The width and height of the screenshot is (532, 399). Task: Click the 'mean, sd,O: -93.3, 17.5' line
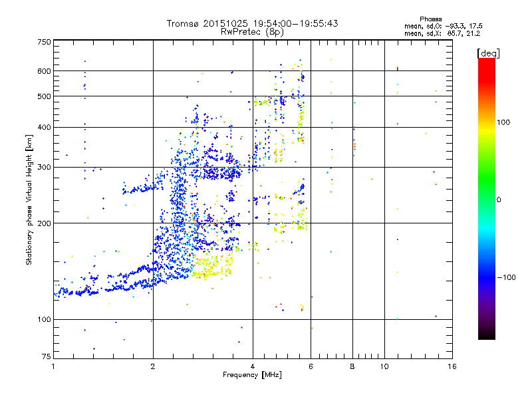coord(443,26)
